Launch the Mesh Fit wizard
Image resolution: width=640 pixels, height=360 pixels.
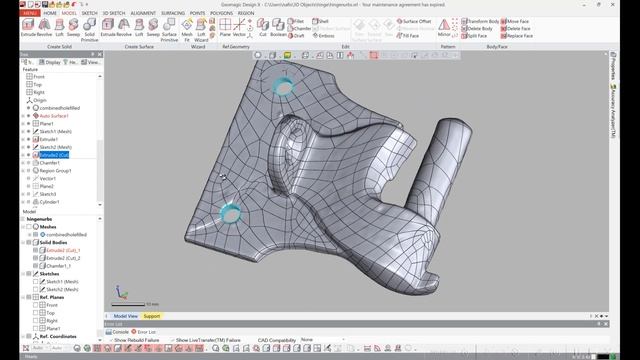coord(187,30)
